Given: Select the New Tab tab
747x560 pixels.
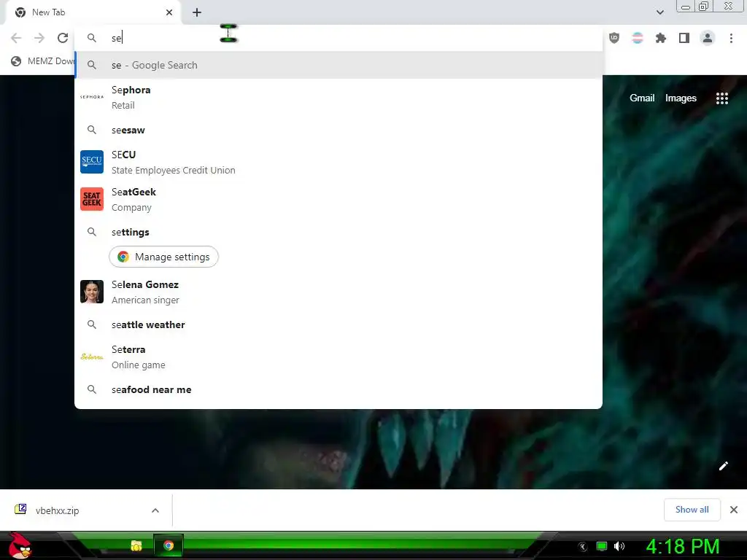Looking at the screenshot, I should (x=93, y=12).
